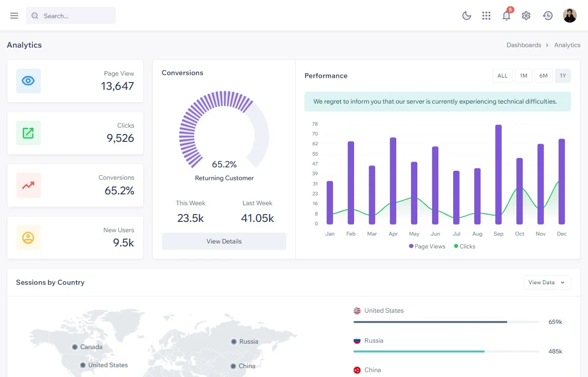Open the settings gear icon
Viewport: 588px width, 377px height.
526,15
